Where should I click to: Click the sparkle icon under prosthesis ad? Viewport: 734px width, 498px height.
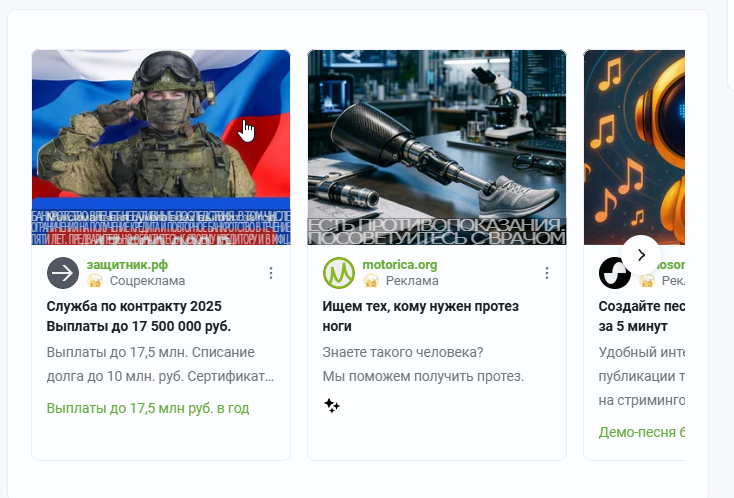click(332, 405)
